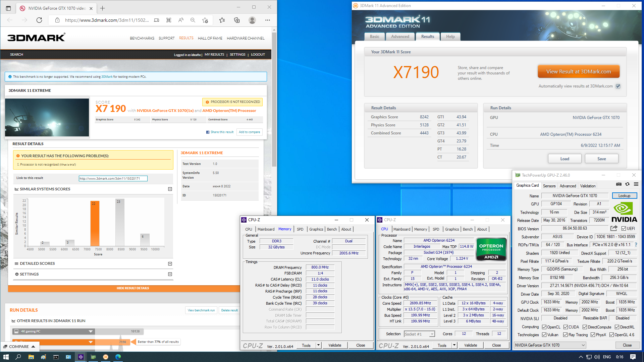Open notification center in system tray
The height and width of the screenshot is (362, 644).
pos(633,357)
